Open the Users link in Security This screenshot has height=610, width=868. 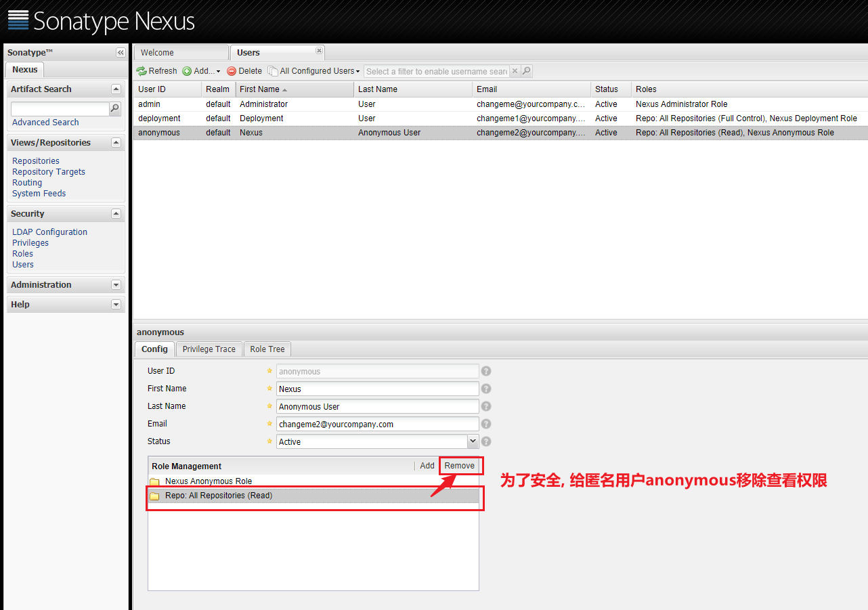(x=23, y=265)
